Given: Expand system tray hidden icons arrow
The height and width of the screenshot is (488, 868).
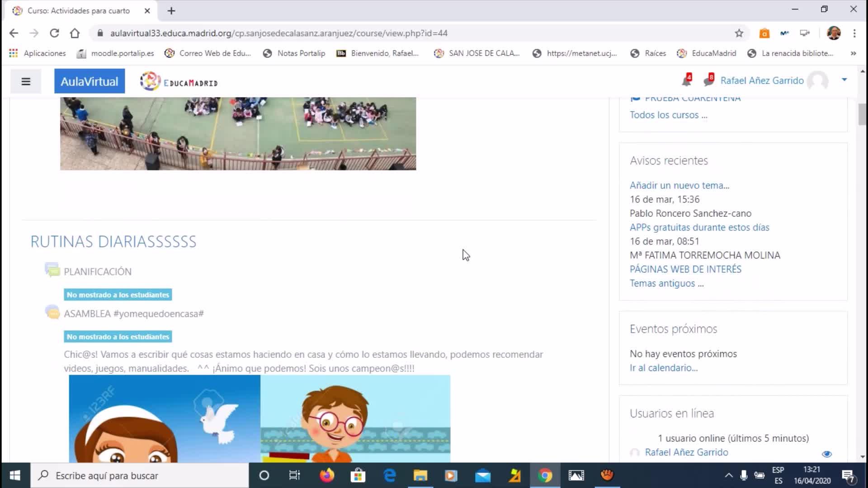Looking at the screenshot, I should pos(728,475).
